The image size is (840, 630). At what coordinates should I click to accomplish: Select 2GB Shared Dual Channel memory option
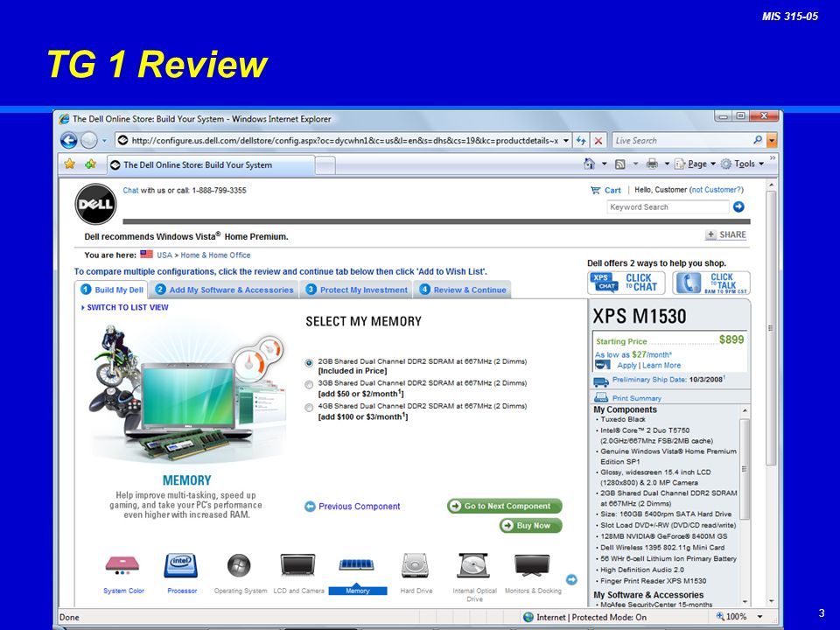click(x=309, y=362)
